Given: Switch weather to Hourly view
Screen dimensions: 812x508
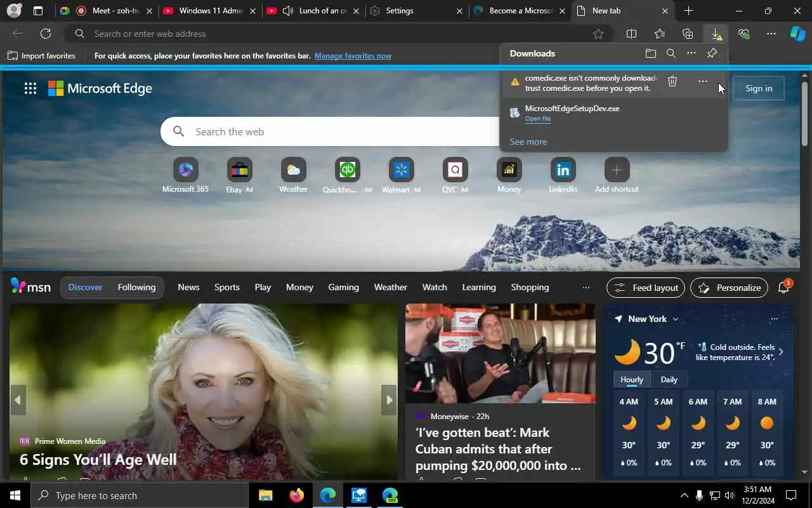Looking at the screenshot, I should (631, 380).
